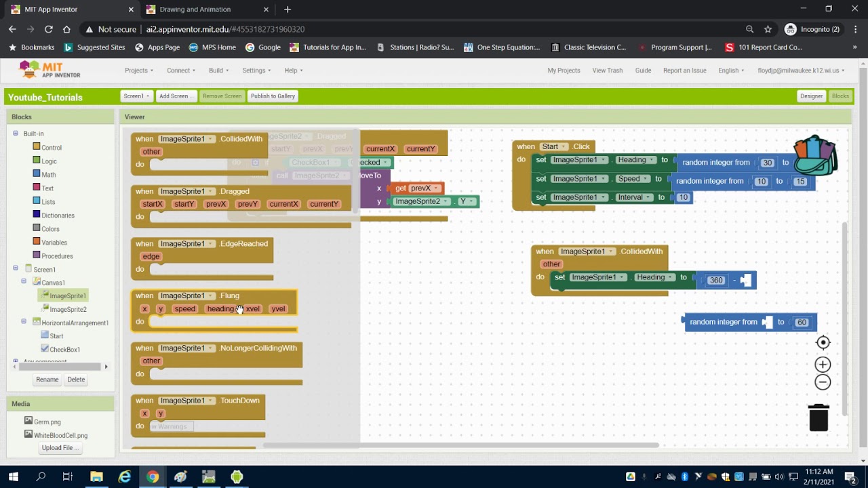The height and width of the screenshot is (488, 868).
Task: Click Publish to Gallery button
Action: pos(273,96)
